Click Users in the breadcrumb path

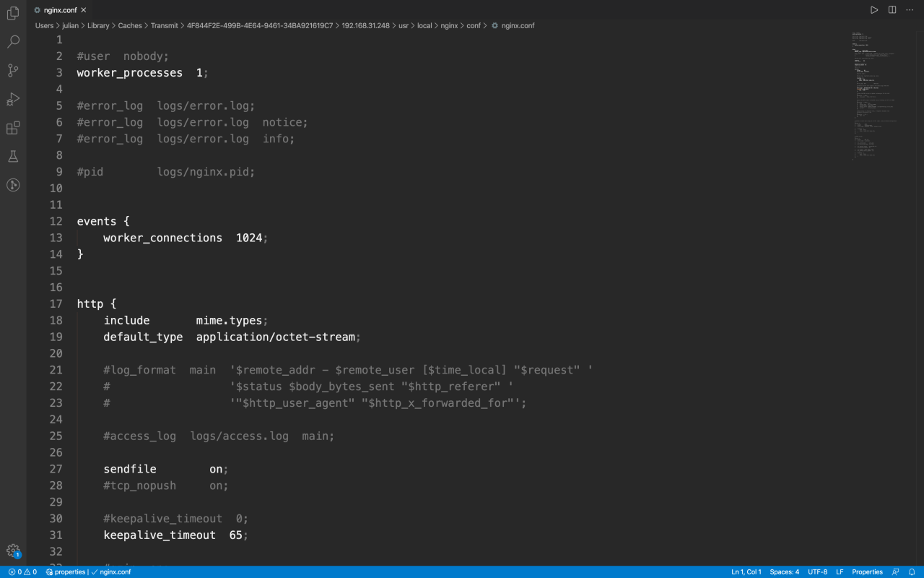45,25
